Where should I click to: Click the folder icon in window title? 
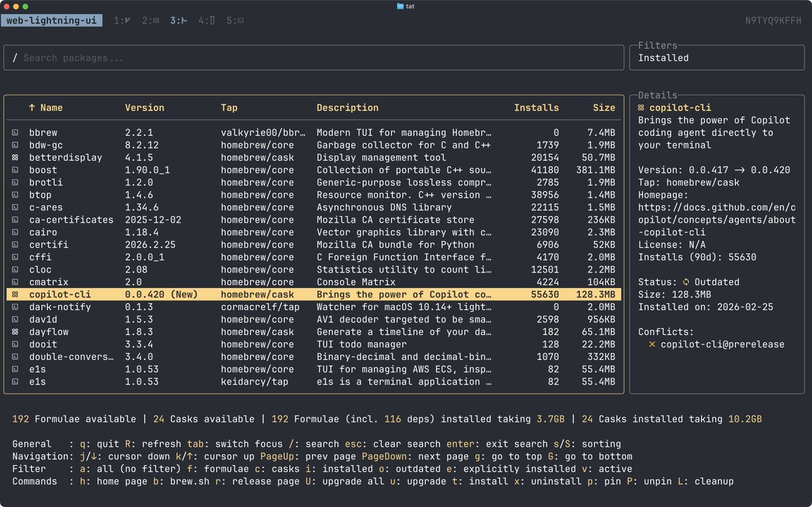pyautogui.click(x=401, y=6)
